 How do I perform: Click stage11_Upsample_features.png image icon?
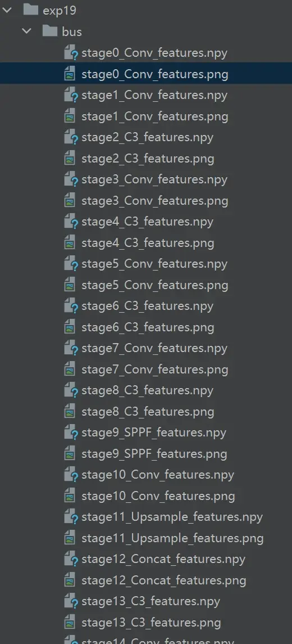[x=70, y=538]
